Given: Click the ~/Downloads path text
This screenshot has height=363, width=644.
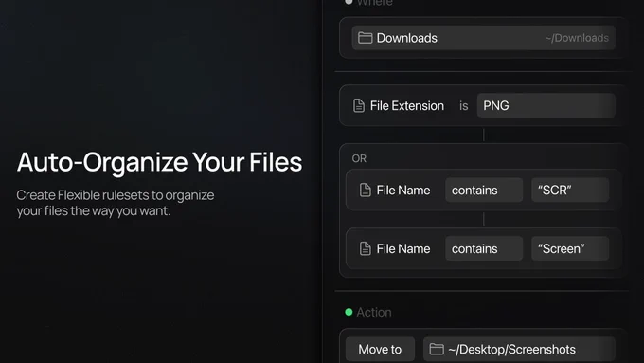Looking at the screenshot, I should click(x=577, y=38).
